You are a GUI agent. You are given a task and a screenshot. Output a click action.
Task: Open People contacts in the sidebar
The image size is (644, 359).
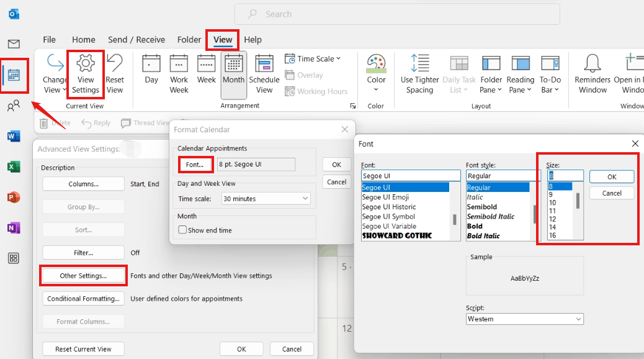[x=14, y=106]
